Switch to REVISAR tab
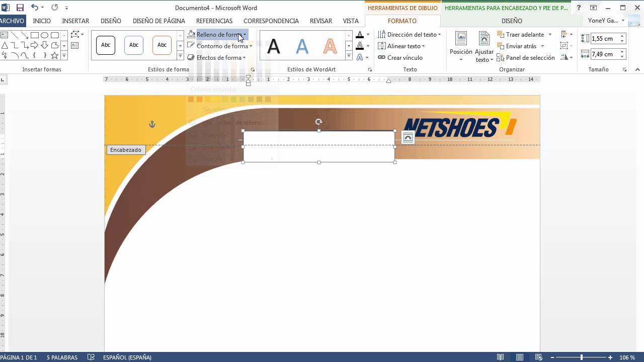This screenshot has width=644, height=362. point(321,21)
